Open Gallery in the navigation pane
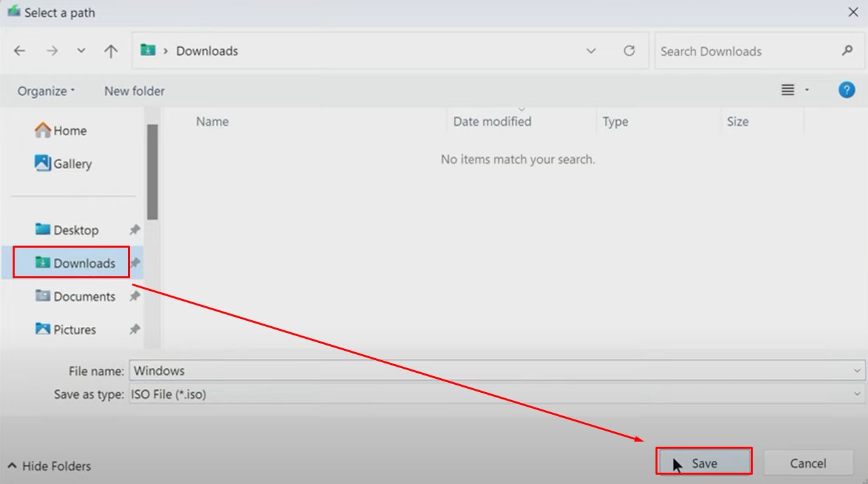This screenshot has height=484, width=868. click(72, 164)
